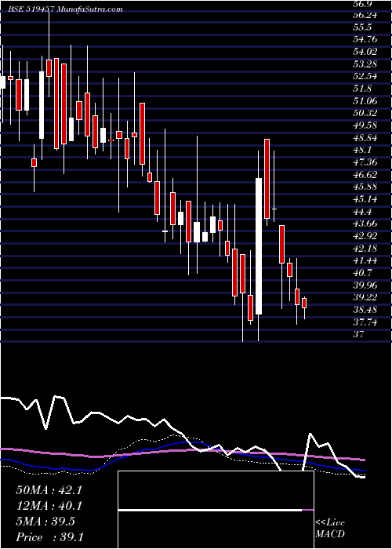
Task: Select the 39.22 price axis label
Action: click(366, 297)
